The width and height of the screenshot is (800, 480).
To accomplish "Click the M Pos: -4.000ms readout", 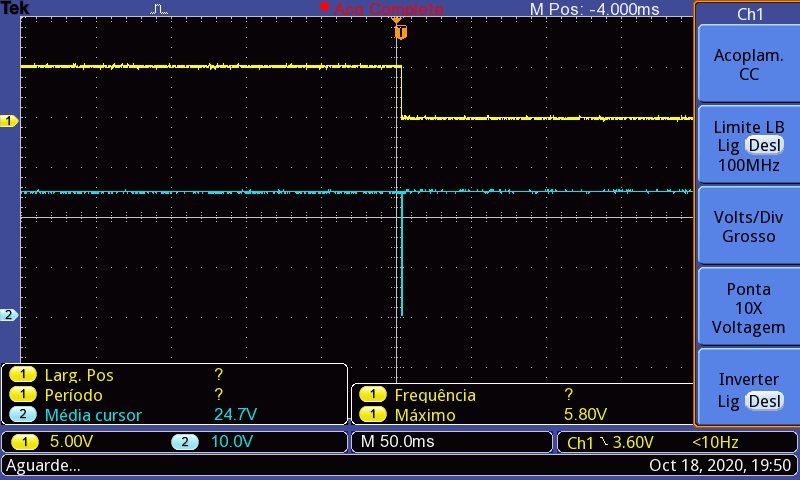I will pyautogui.click(x=594, y=9).
